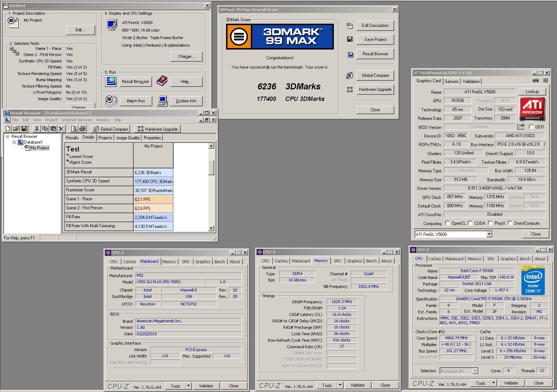Image resolution: width=557 pixels, height=392 pixels.
Task: Click the Save Project button
Action: click(375, 39)
